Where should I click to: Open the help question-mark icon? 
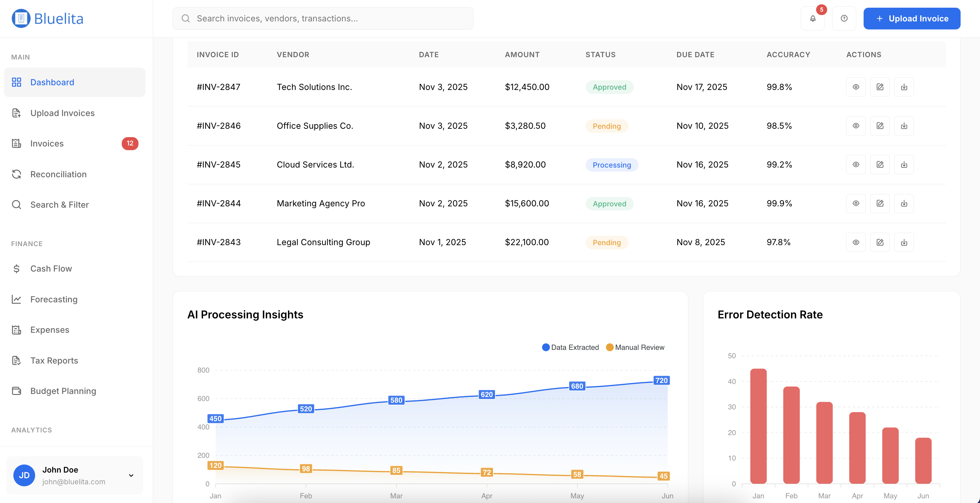[844, 18]
